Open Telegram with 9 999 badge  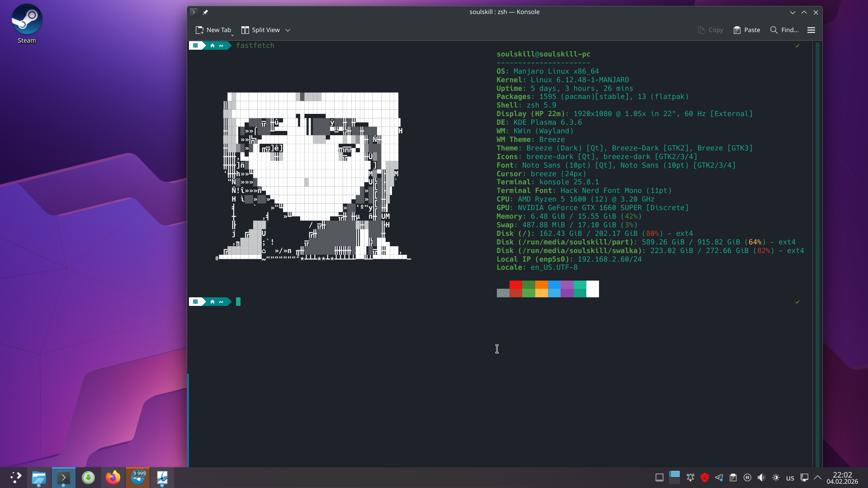pos(137,478)
